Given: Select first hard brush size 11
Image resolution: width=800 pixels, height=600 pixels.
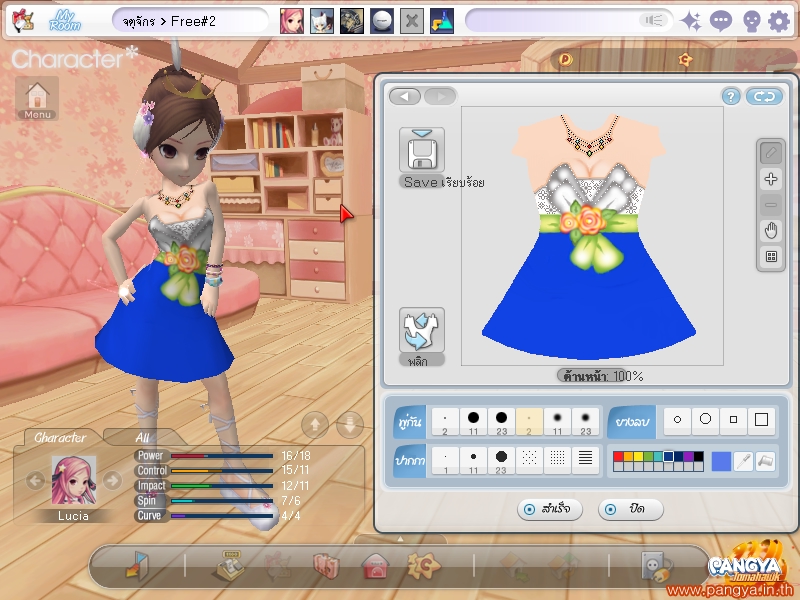Looking at the screenshot, I should point(473,421).
